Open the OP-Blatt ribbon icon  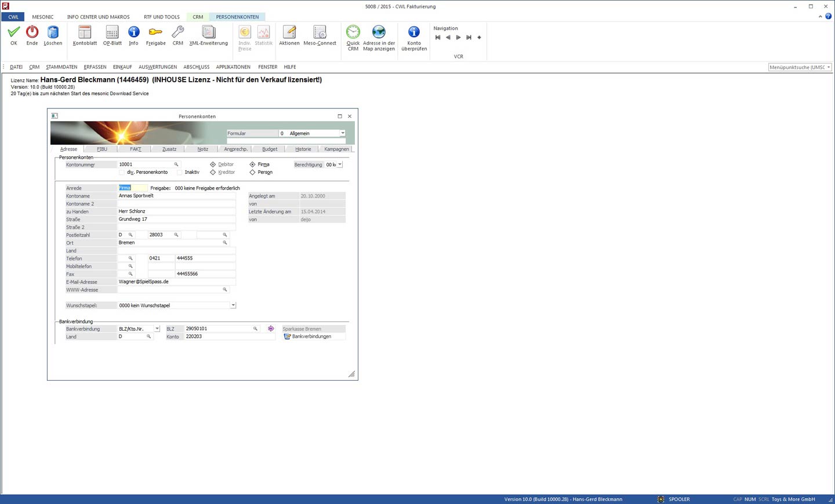[x=112, y=32]
